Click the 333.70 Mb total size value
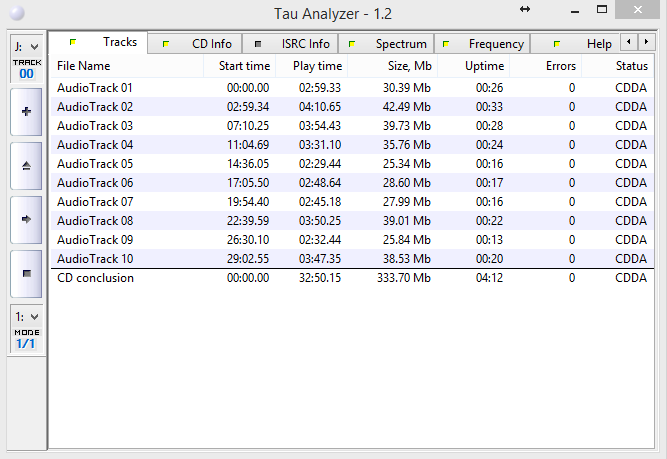 [404, 278]
